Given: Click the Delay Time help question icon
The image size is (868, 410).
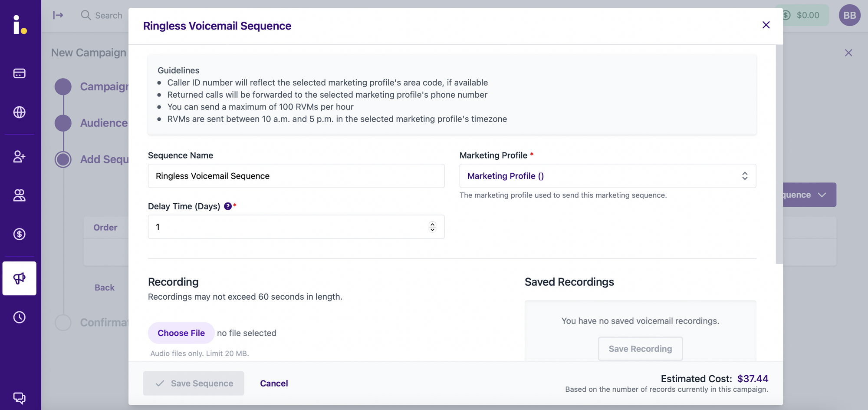Looking at the screenshot, I should point(228,206).
